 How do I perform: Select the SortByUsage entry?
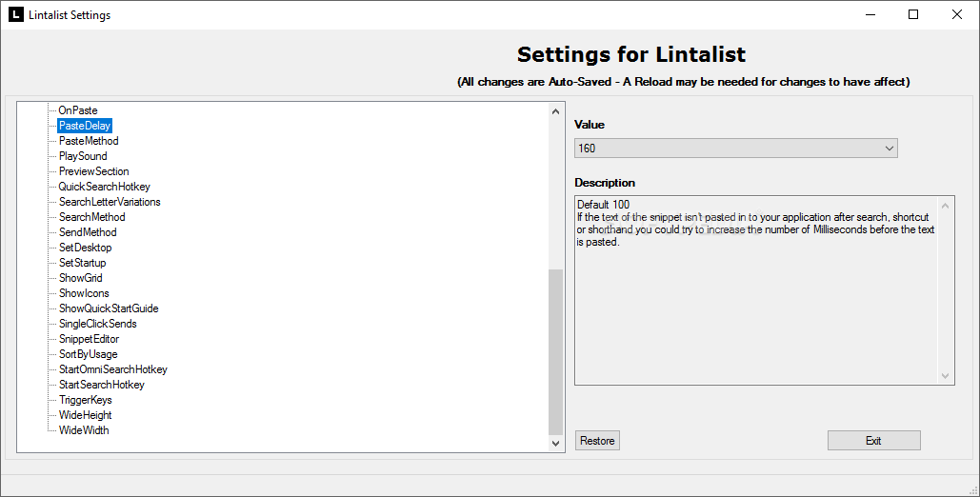click(88, 354)
